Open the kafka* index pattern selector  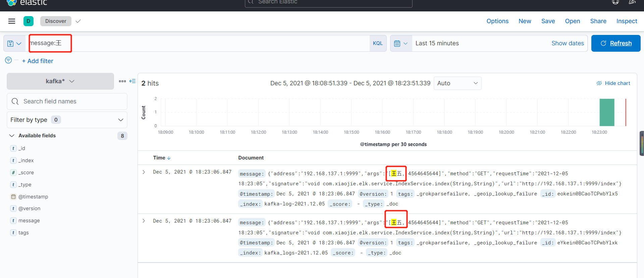pyautogui.click(x=60, y=81)
